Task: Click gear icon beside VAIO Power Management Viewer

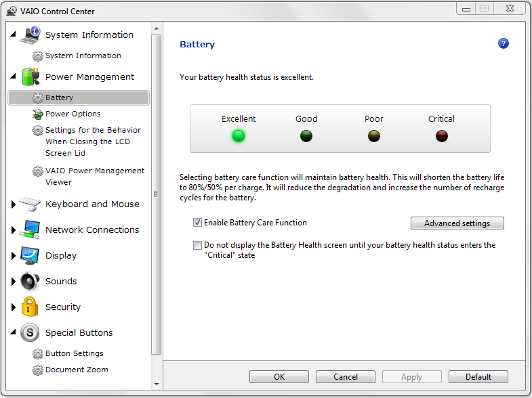Action: (38, 171)
